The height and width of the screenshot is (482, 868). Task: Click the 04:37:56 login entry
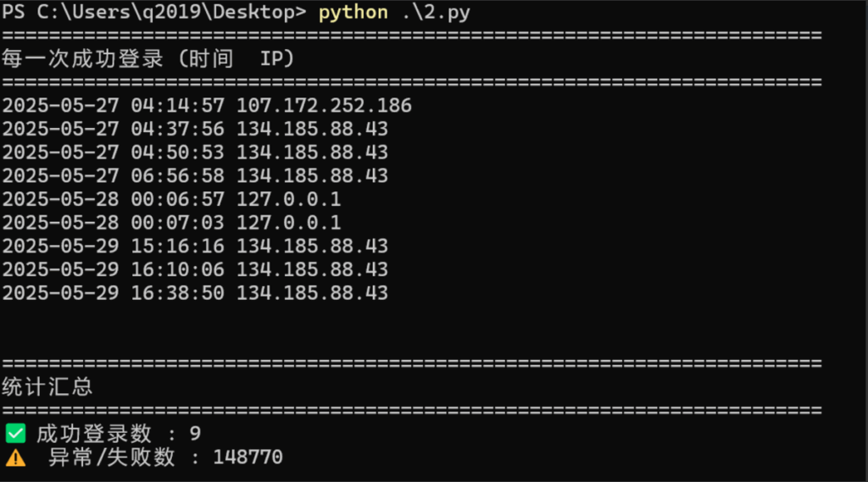(195, 129)
